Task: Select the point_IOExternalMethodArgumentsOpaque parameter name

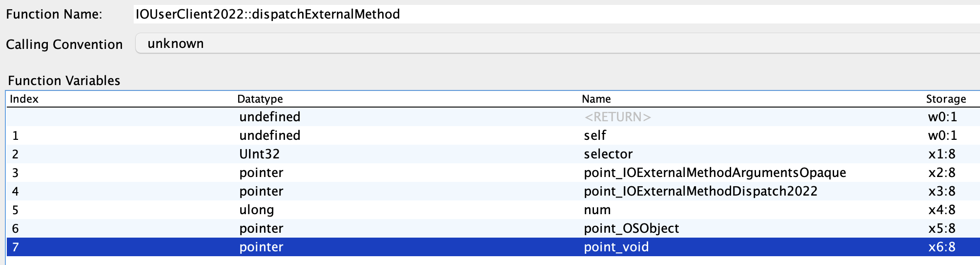Action: pyautogui.click(x=715, y=173)
